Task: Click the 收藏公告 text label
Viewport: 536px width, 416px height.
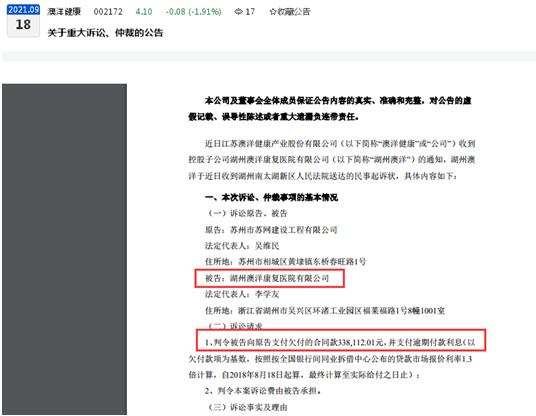Action: [x=294, y=12]
